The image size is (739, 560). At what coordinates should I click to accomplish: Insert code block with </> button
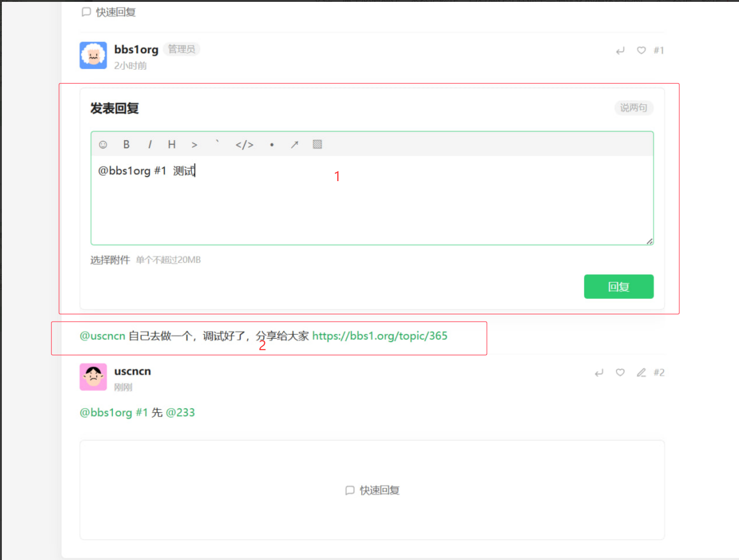tap(244, 145)
